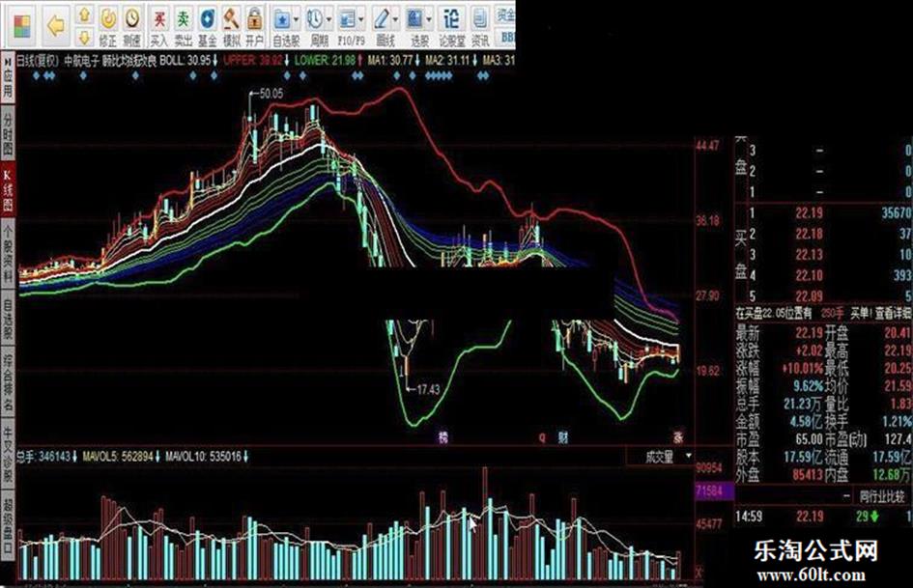The image size is (913, 588).
Task: Switch to the 应用 sidebar tab
Action: pyautogui.click(x=8, y=77)
